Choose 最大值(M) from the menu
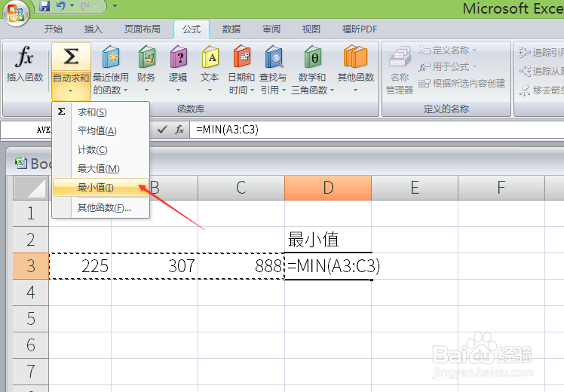 (x=101, y=168)
